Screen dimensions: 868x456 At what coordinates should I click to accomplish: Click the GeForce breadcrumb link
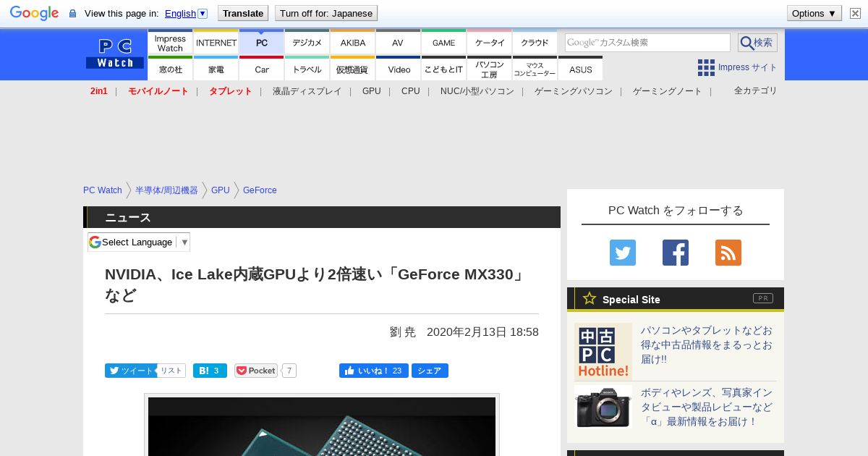click(x=260, y=190)
